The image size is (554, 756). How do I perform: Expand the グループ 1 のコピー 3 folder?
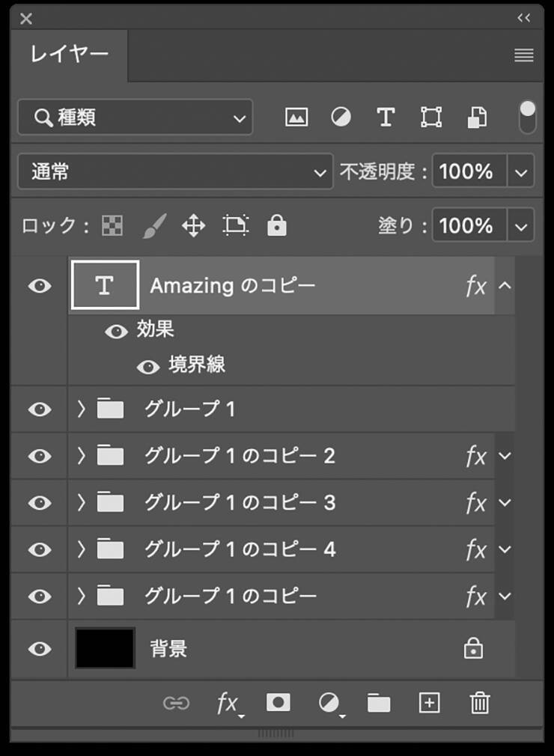point(82,502)
